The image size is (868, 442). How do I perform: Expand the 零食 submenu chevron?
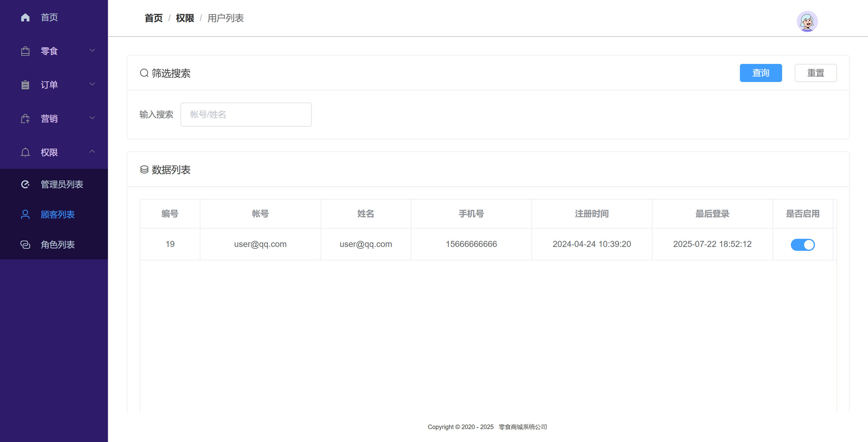point(92,50)
